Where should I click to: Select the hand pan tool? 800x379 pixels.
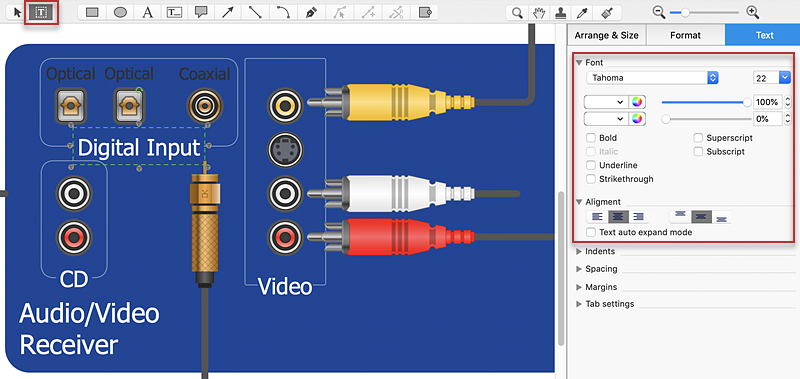coord(539,13)
